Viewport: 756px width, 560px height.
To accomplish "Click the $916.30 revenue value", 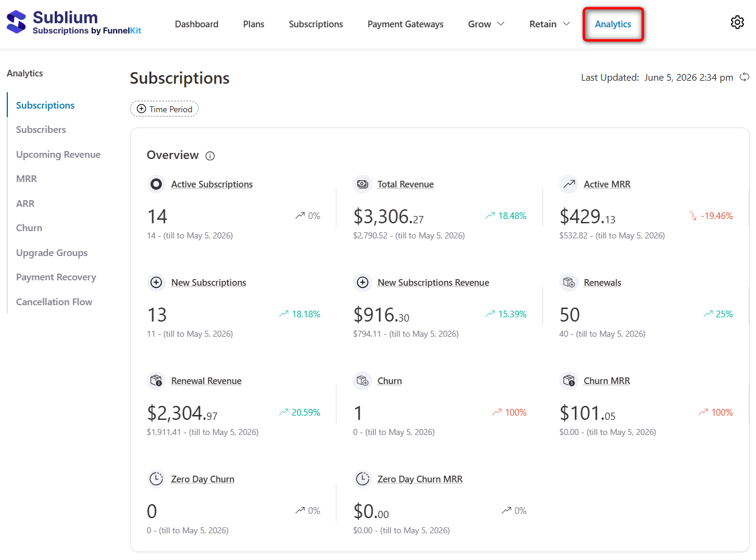I will (x=381, y=315).
